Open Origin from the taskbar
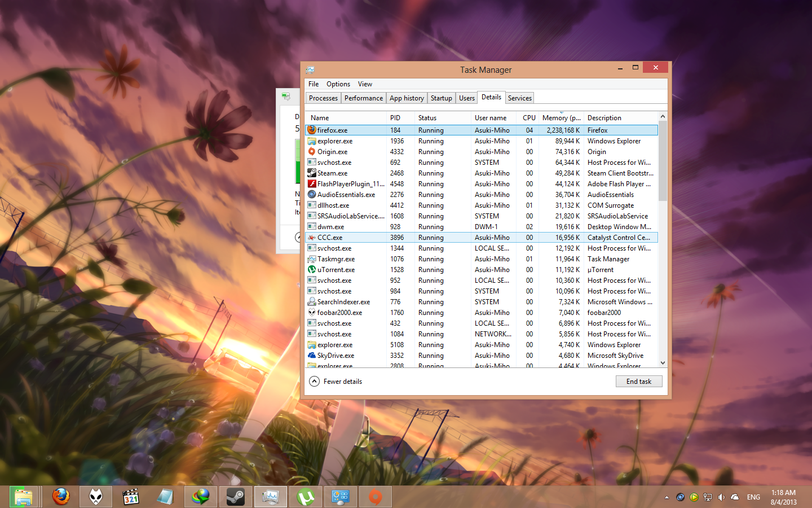Viewport: 812px width, 508px height. 375,497
